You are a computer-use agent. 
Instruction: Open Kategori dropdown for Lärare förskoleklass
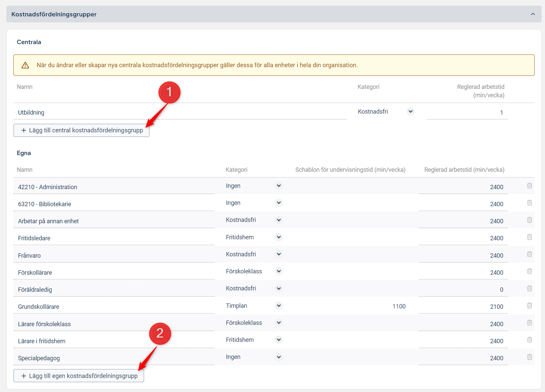click(279, 322)
